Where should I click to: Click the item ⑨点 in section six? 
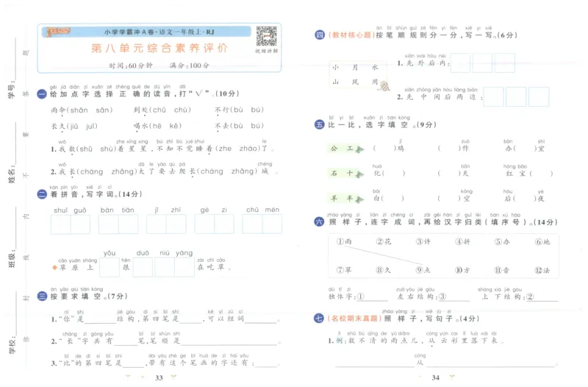coord(423,270)
